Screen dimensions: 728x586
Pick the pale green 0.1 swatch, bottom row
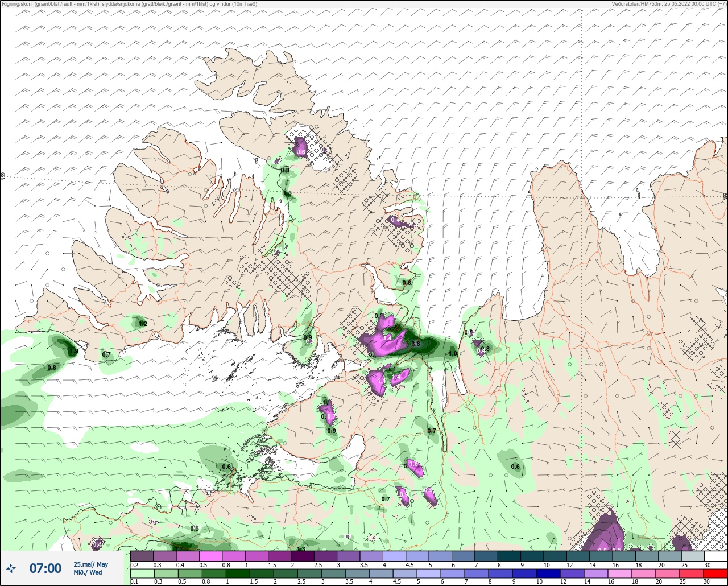point(142,573)
